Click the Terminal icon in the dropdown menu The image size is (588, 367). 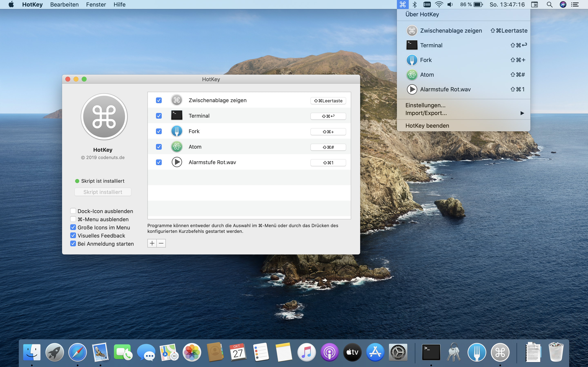(412, 45)
